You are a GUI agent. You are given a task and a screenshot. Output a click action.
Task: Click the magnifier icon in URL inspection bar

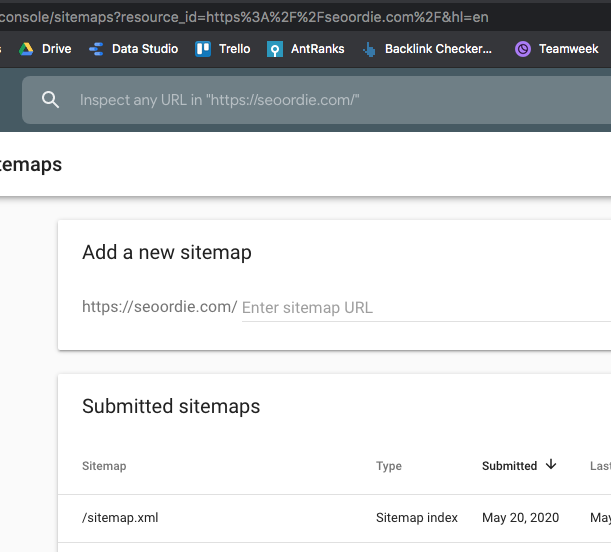point(50,100)
